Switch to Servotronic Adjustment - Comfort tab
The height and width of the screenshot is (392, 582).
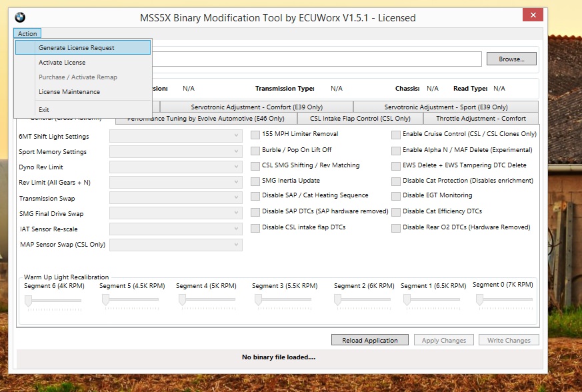pyautogui.click(x=257, y=107)
